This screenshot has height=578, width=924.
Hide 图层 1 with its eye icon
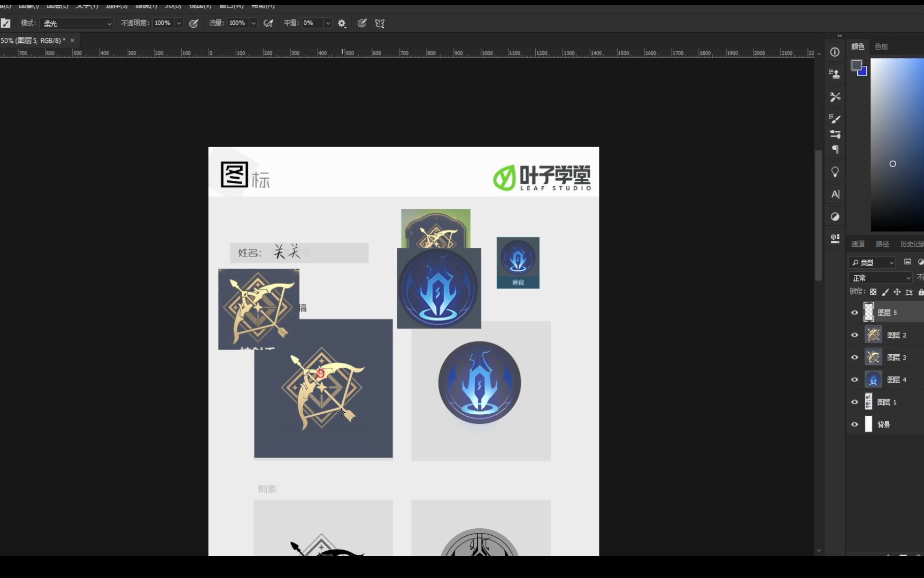tap(854, 402)
